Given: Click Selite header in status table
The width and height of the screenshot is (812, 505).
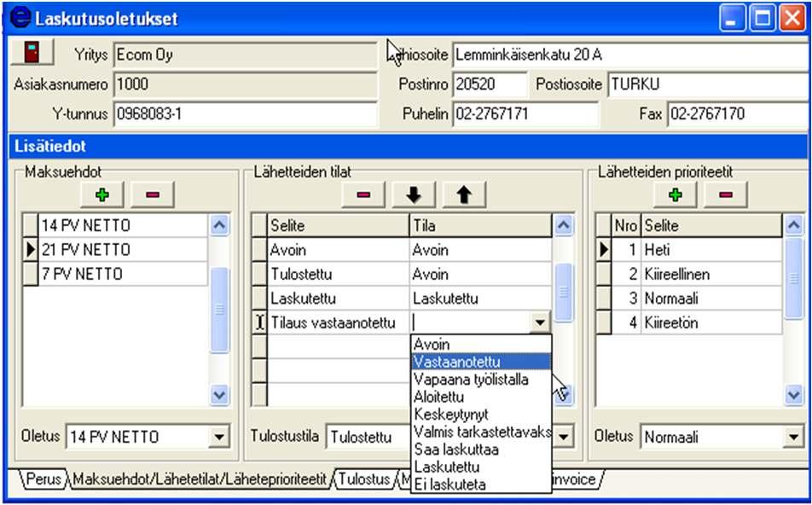Looking at the screenshot, I should point(339,225).
